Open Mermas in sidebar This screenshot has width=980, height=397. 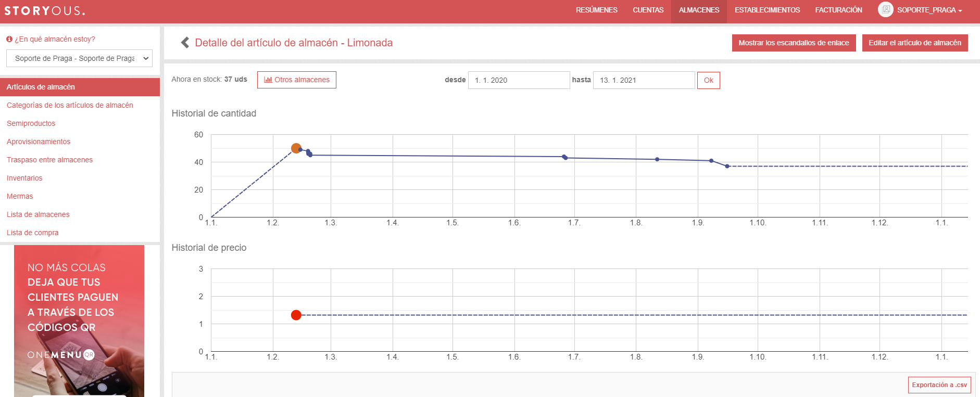pos(20,196)
